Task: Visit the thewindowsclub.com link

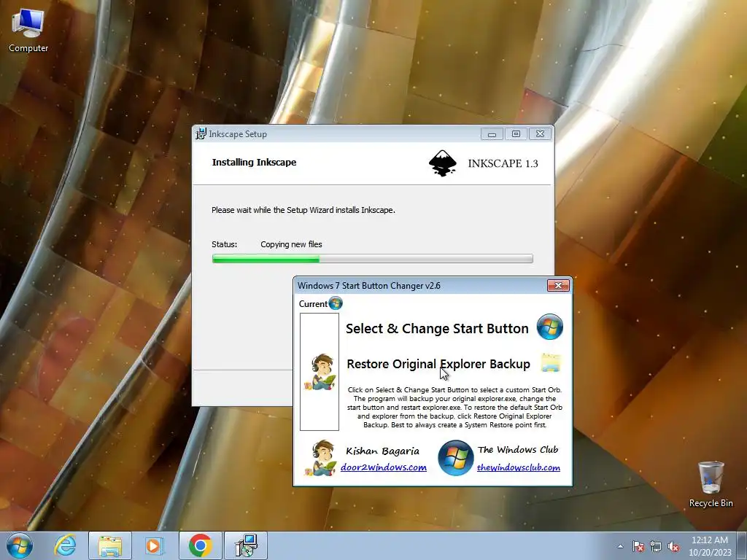Action: [519, 467]
